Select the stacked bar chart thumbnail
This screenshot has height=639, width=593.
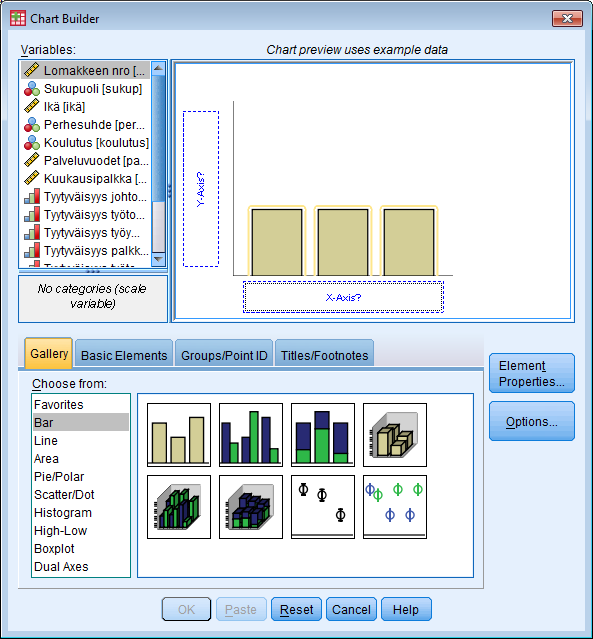coord(323,435)
